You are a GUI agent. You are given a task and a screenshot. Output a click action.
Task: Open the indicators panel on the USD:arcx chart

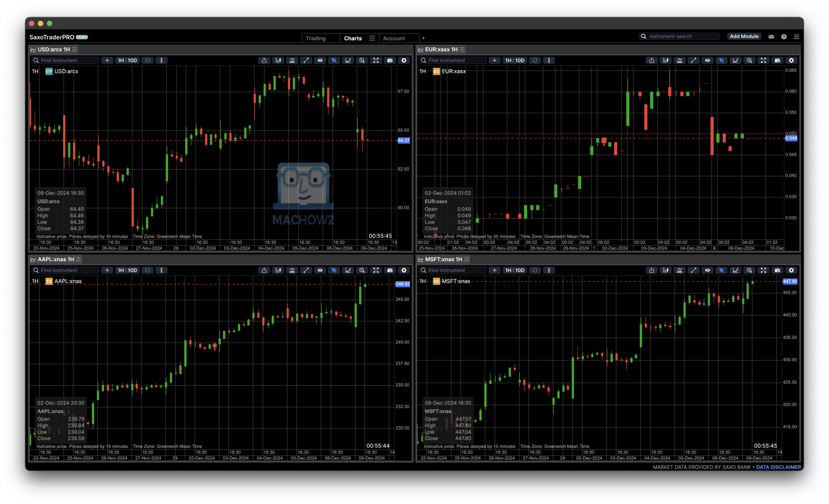click(x=292, y=60)
